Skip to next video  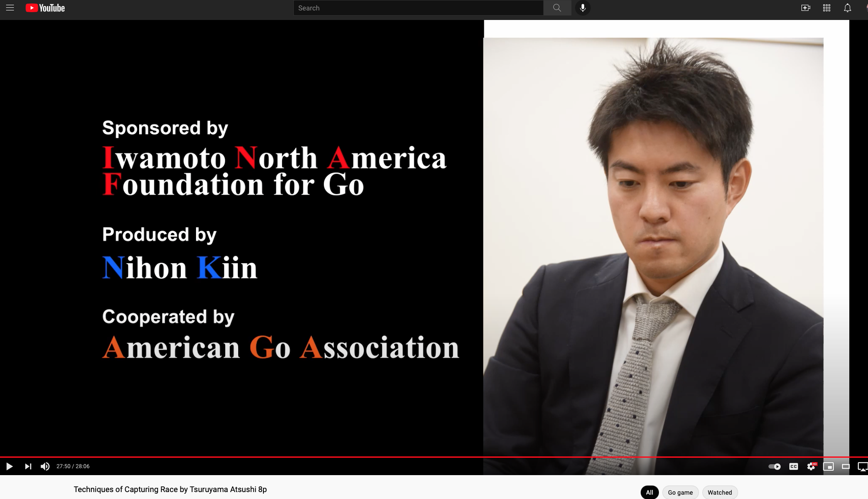(x=28, y=466)
